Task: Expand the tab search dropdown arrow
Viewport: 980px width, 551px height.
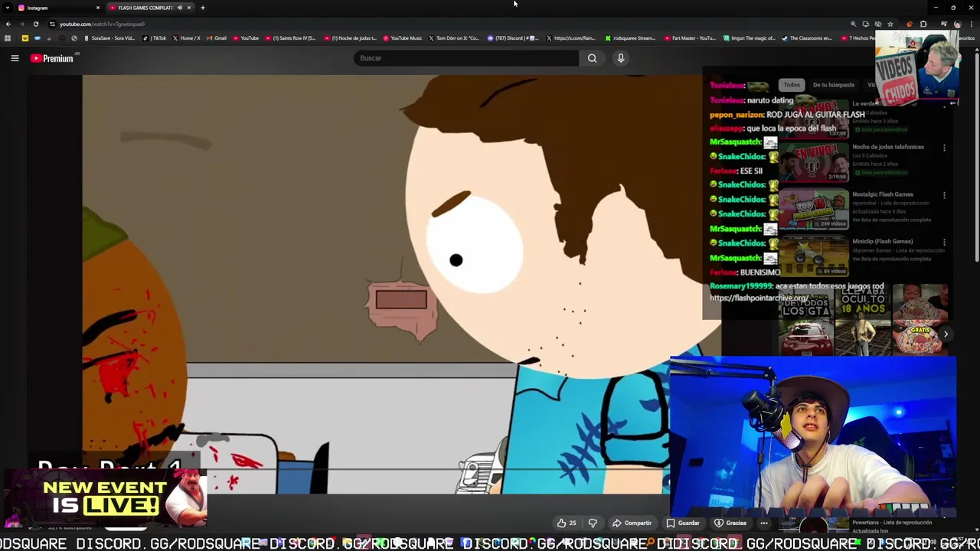Action: pos(7,8)
